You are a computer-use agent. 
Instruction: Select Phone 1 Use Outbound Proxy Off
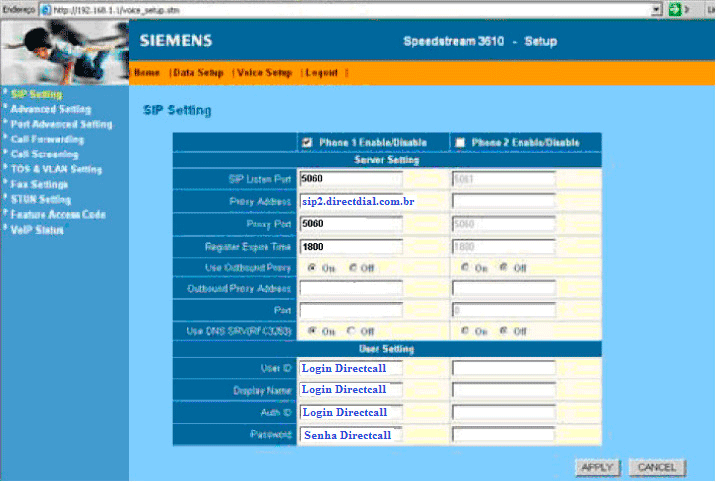tap(353, 267)
